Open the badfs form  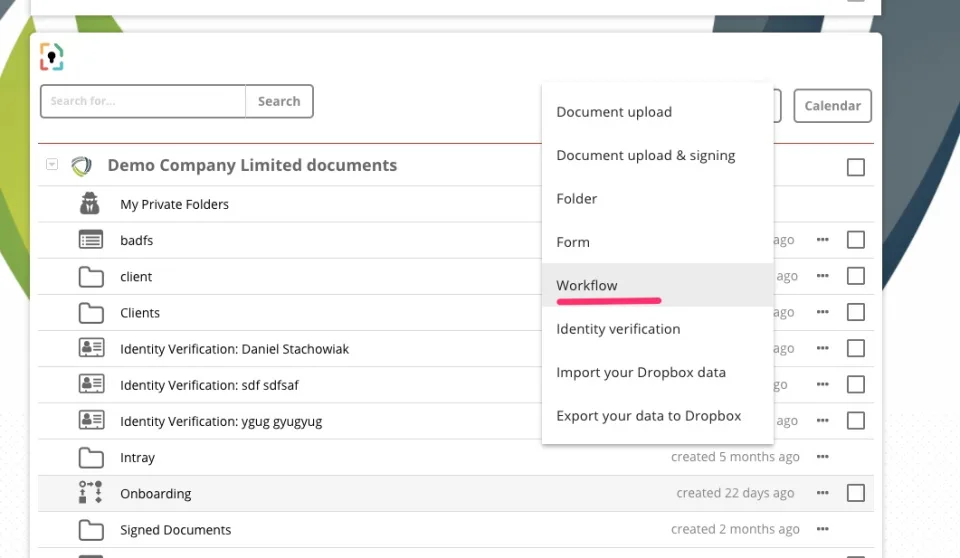coord(137,240)
